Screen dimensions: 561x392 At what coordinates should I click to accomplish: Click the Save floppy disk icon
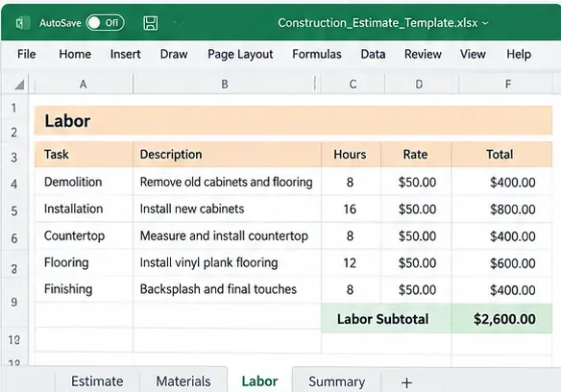[x=150, y=23]
